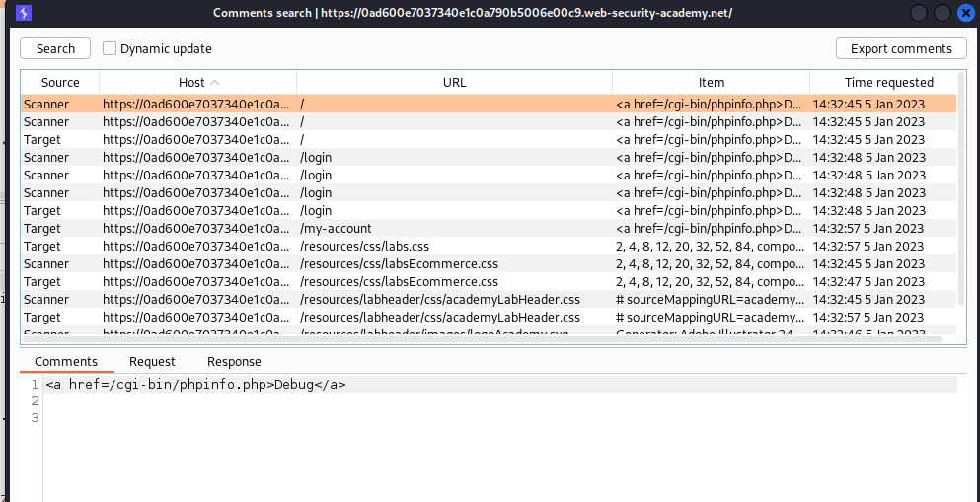Sort results by Time requested header
This screenshot has height=502, width=980.
(x=888, y=83)
